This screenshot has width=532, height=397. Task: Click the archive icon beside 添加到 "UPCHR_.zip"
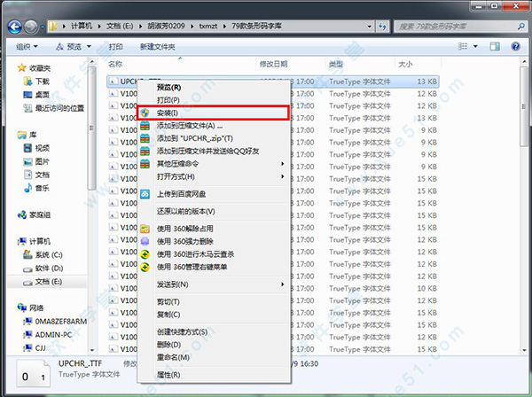(145, 138)
